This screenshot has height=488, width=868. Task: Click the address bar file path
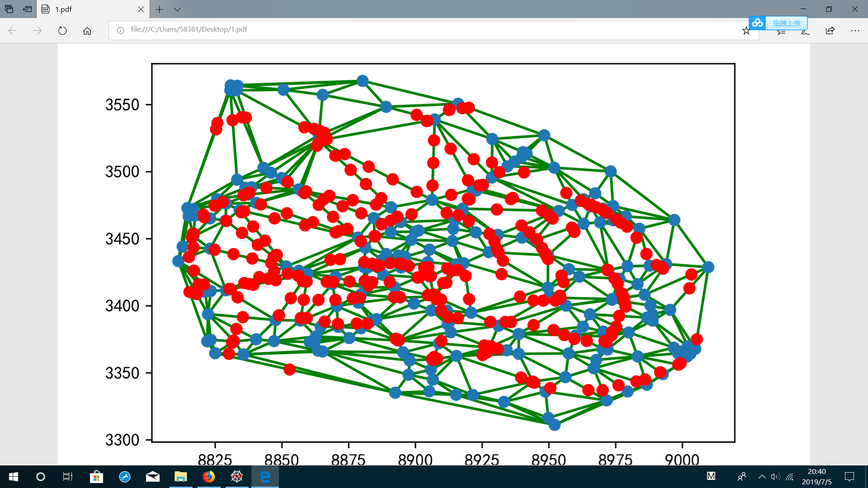click(189, 29)
